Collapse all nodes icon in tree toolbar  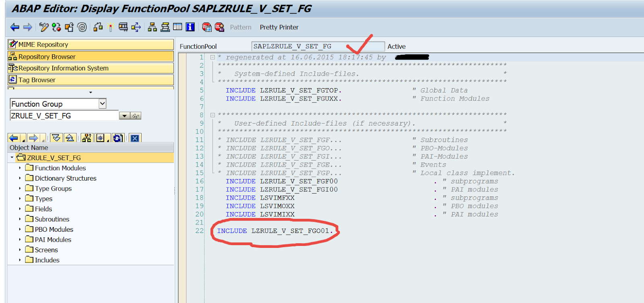70,138
